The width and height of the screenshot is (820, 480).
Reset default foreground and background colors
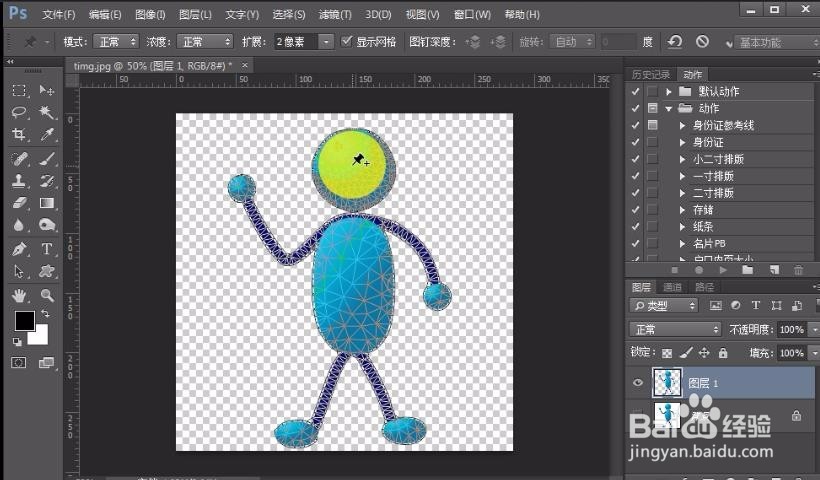(x=17, y=341)
